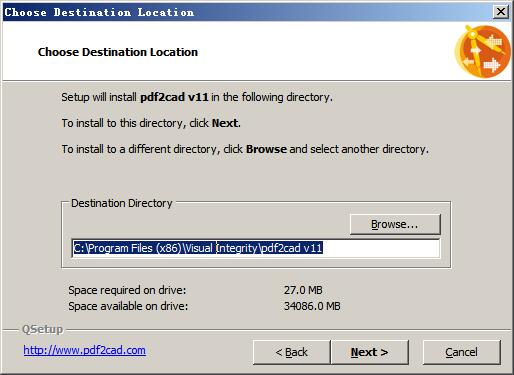514x375 pixels.
Task: Go to previous step with < Back
Action: (x=292, y=352)
